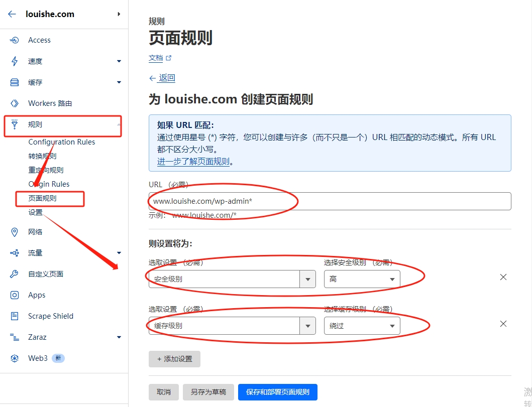Click the Network (网络) location pin icon
The height and width of the screenshot is (407, 532).
(14, 232)
